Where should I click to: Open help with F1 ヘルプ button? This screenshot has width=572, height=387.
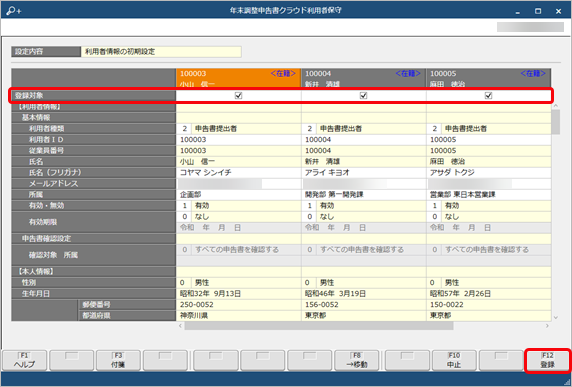click(24, 360)
